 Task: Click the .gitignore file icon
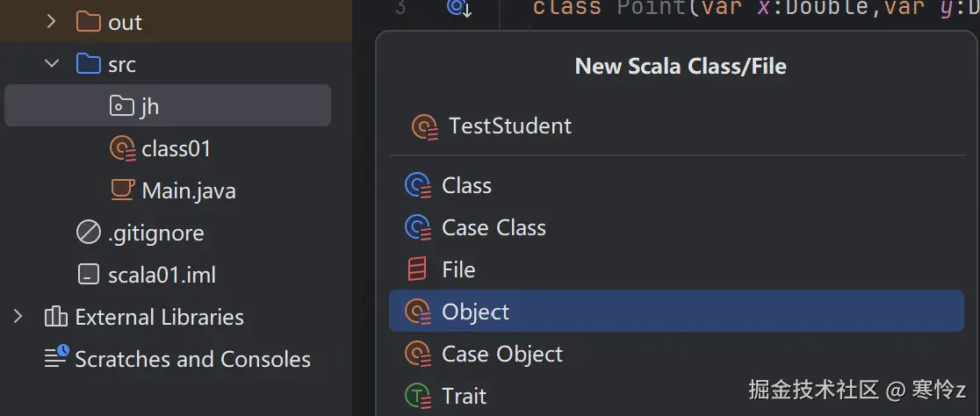(89, 233)
